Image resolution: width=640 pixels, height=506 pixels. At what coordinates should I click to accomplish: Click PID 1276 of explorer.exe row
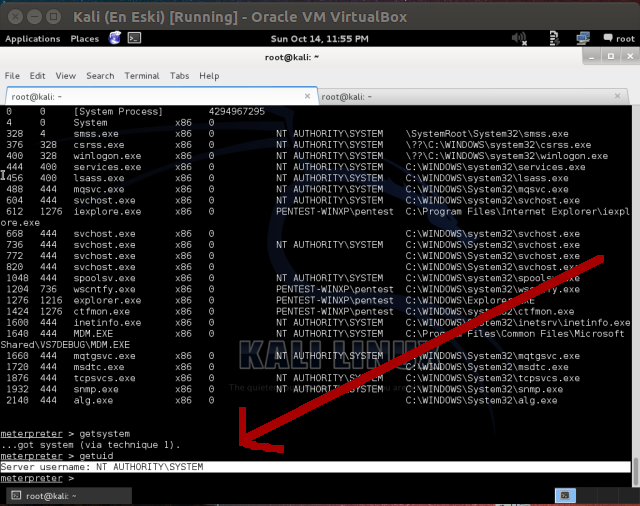18,301
